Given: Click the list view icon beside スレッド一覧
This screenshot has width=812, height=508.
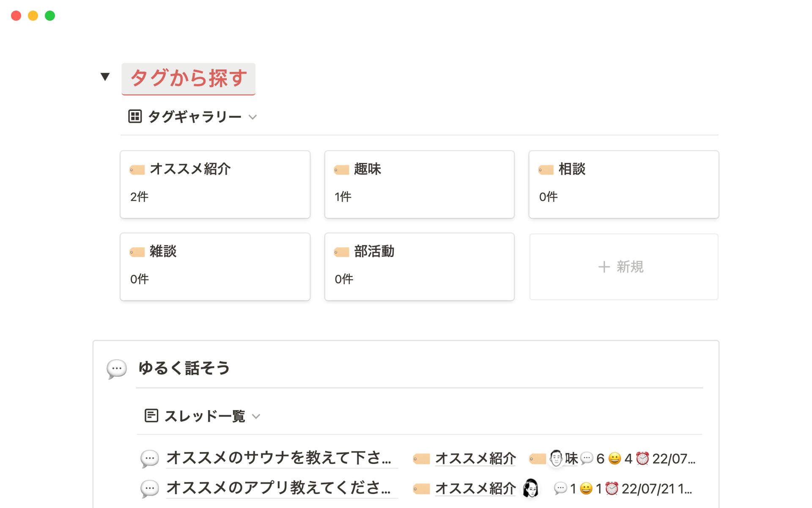Looking at the screenshot, I should pos(151,416).
